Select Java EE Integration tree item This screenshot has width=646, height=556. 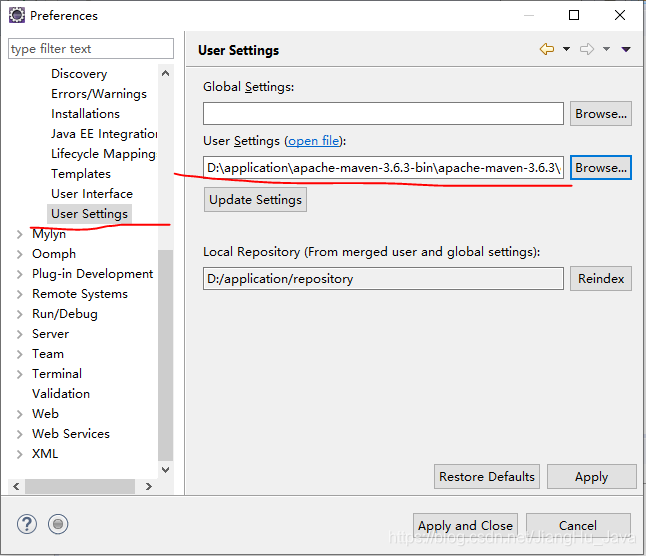tap(104, 134)
